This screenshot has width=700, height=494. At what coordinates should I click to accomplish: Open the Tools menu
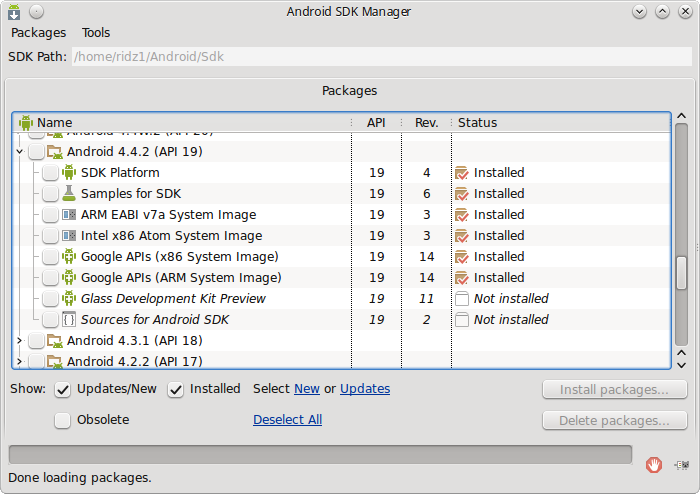pyautogui.click(x=96, y=33)
